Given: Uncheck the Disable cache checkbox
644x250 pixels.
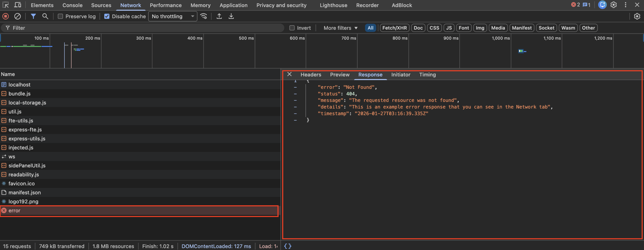Looking at the screenshot, I should point(107,16).
